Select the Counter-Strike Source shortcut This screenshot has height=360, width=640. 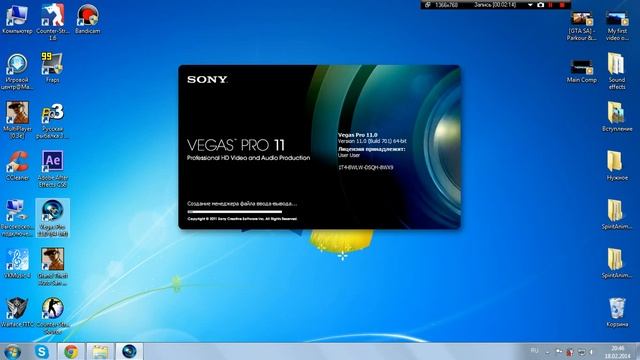53,316
